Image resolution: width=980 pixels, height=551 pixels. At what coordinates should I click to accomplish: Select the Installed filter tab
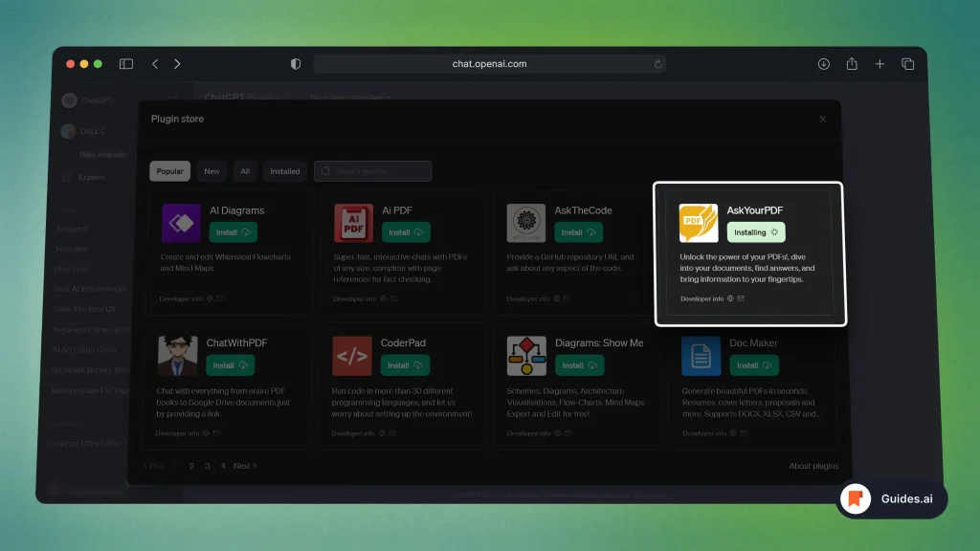[x=285, y=171]
